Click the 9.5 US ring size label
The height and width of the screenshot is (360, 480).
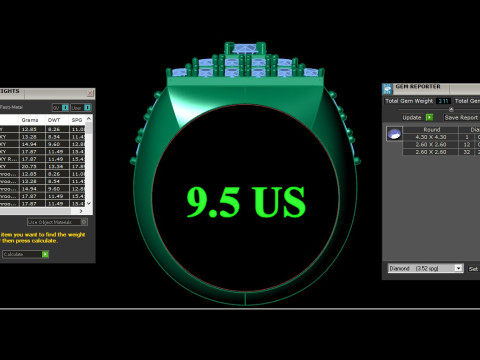click(246, 201)
